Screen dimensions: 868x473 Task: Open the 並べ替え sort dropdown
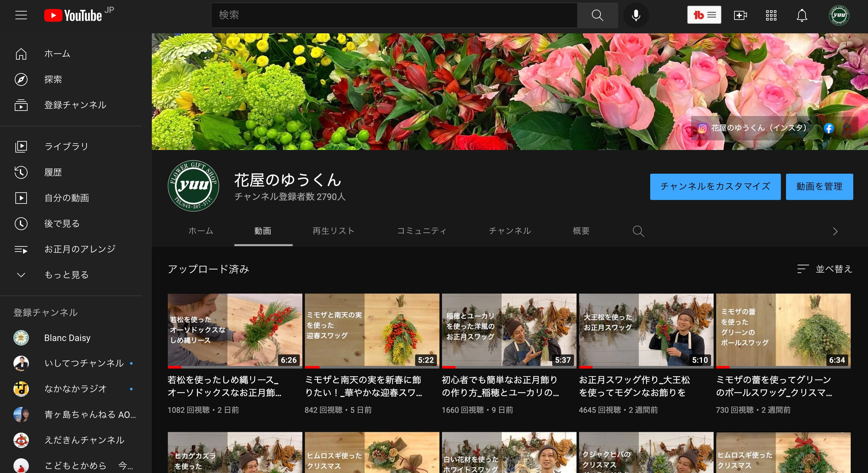824,269
